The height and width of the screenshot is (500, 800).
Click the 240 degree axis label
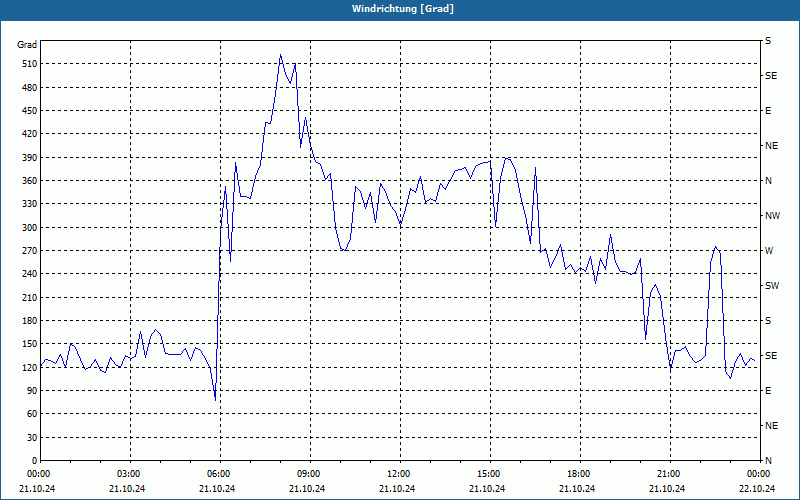click(30, 274)
